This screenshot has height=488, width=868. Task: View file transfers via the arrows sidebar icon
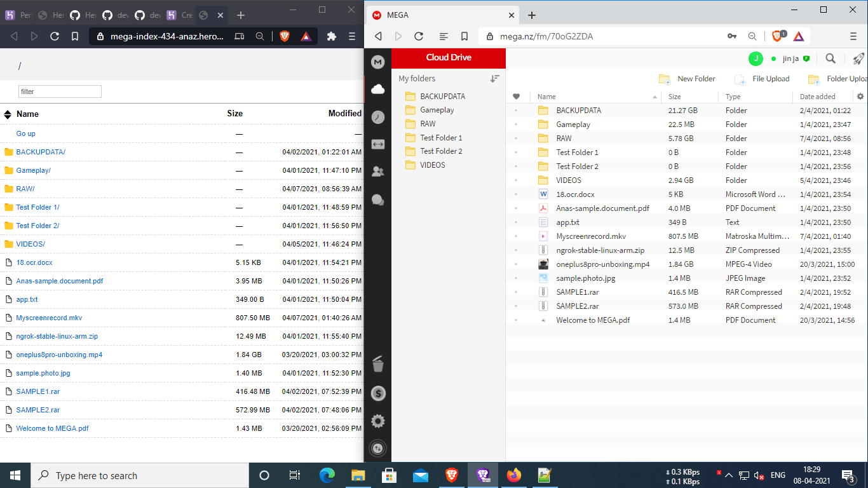point(378,144)
